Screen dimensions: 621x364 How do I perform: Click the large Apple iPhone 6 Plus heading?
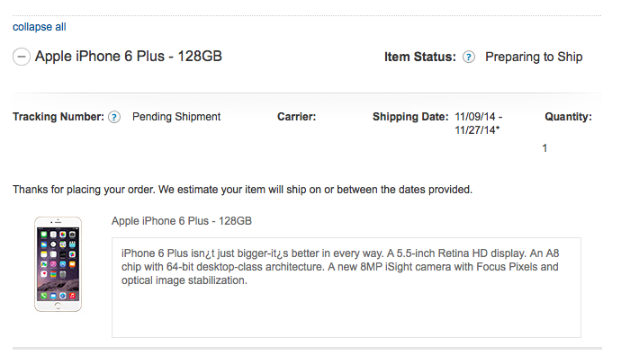tap(129, 57)
